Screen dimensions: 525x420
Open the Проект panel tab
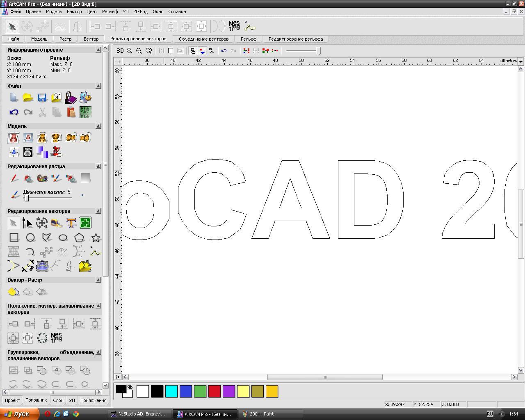(12, 400)
